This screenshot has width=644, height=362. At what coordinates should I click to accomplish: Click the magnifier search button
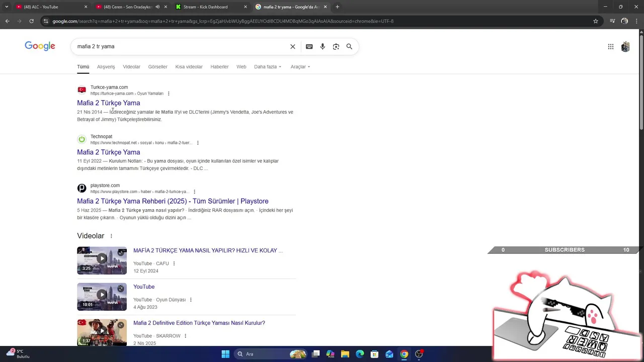tap(349, 46)
